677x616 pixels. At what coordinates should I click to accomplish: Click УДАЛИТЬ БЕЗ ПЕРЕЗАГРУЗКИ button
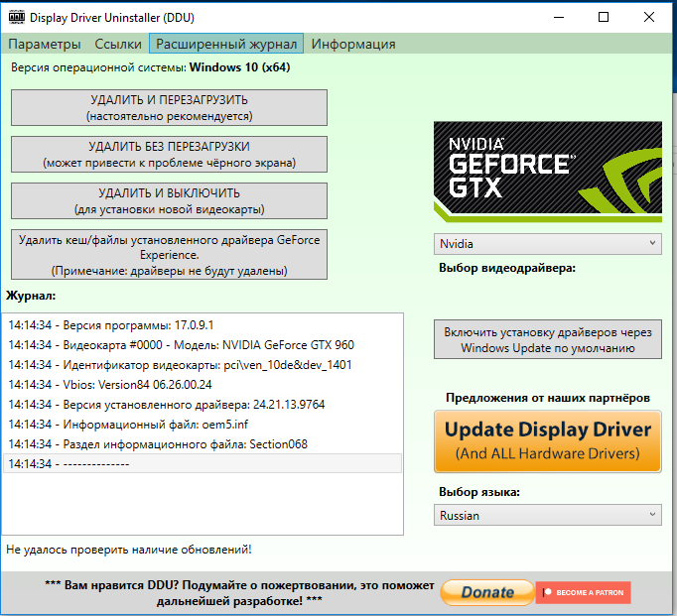coord(169,155)
